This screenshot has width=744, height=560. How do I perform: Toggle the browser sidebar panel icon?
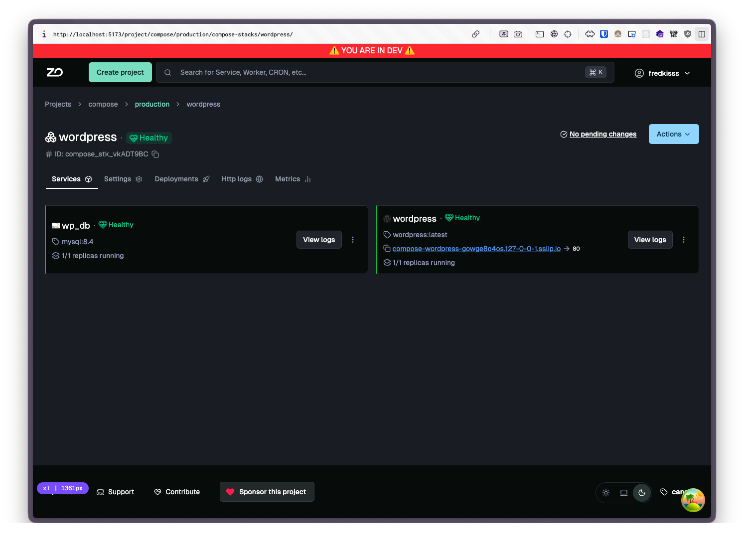click(702, 34)
